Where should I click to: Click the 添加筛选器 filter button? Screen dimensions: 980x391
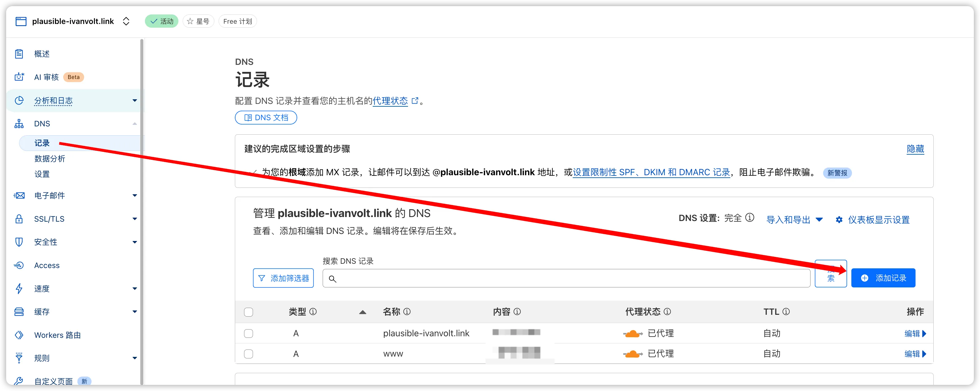(x=283, y=278)
